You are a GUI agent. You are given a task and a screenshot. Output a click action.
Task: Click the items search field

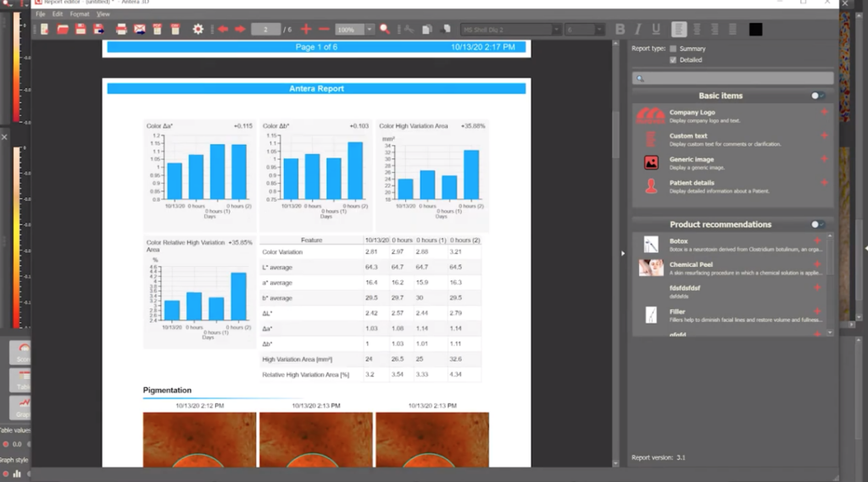tap(732, 78)
